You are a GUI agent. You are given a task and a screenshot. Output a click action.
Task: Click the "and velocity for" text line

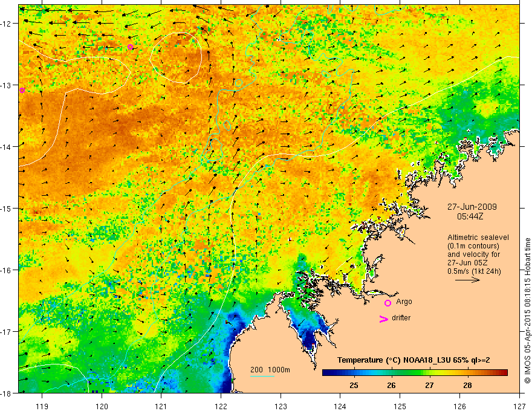pyautogui.click(x=473, y=254)
